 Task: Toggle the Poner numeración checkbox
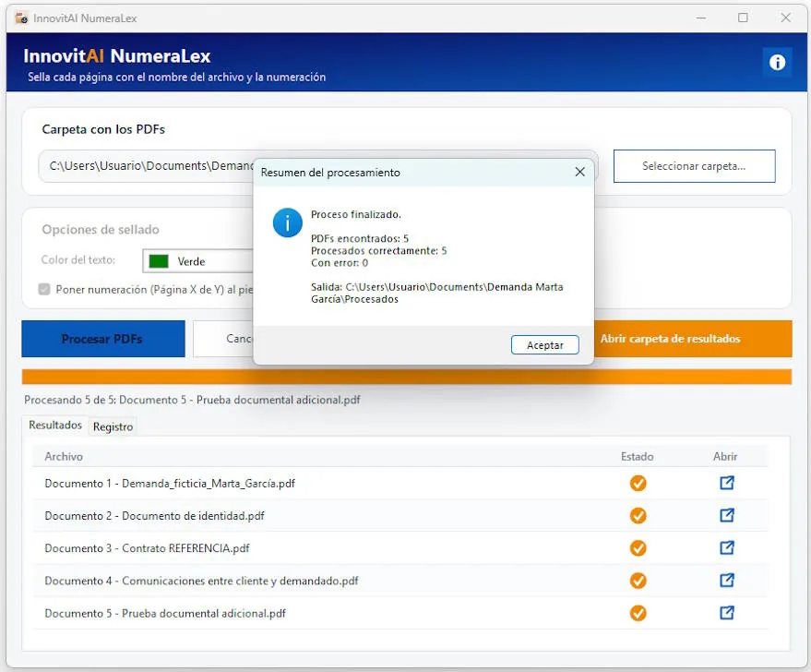(44, 289)
